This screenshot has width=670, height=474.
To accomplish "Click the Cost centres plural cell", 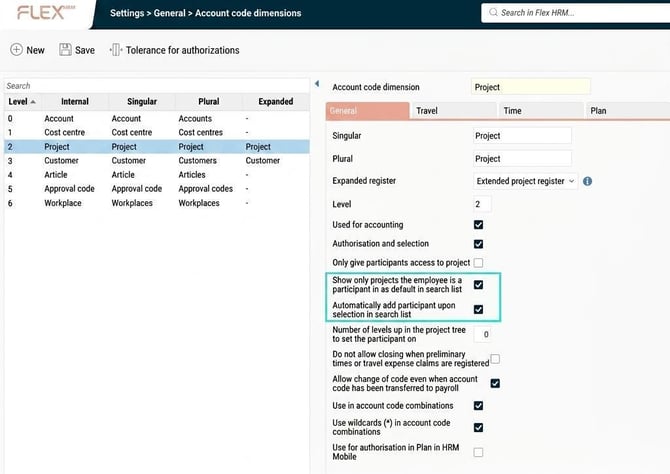I will pos(200,132).
